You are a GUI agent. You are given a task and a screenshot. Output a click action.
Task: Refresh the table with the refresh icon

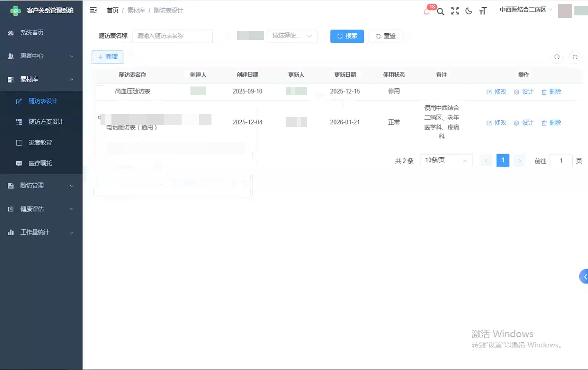tap(575, 57)
